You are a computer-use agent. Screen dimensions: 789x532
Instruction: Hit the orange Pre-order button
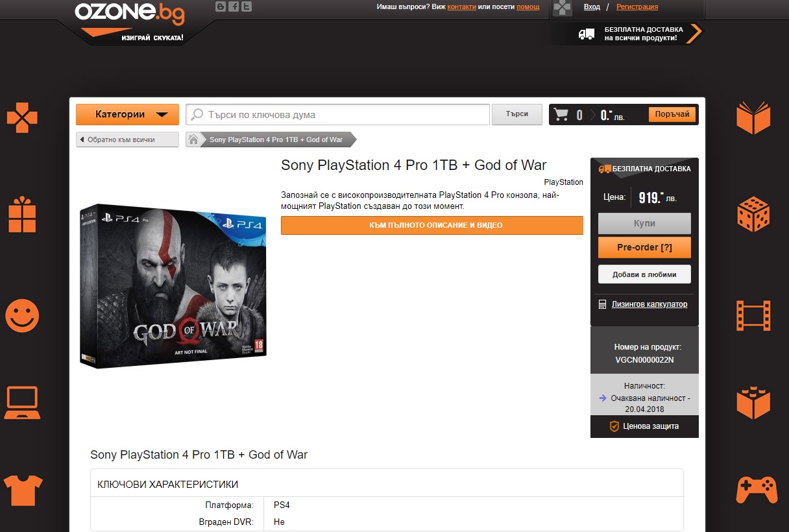click(x=644, y=248)
